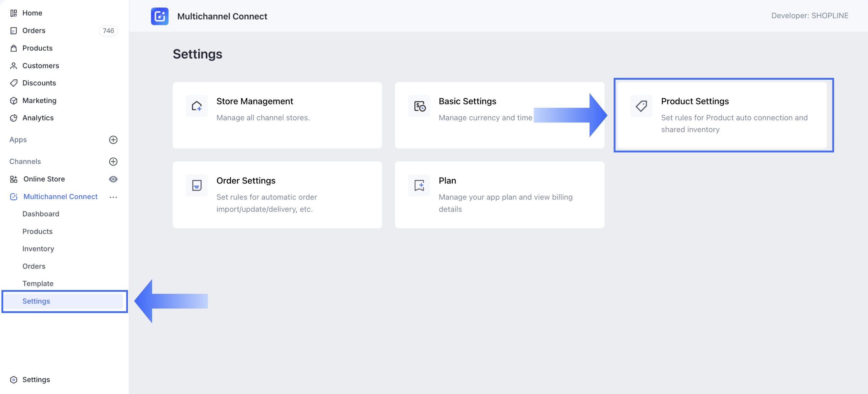The width and height of the screenshot is (868, 394).
Task: Select the Inventory submenu item
Action: [x=38, y=249]
